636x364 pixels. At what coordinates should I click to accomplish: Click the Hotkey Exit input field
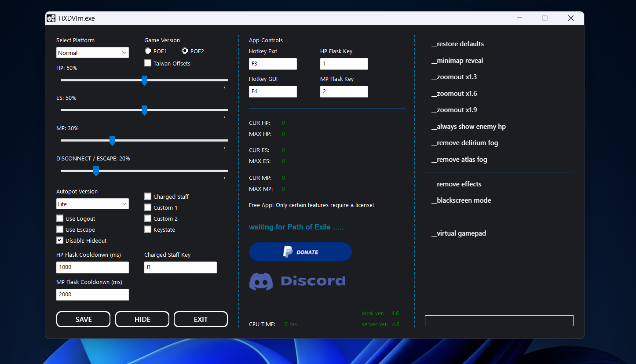tap(273, 64)
